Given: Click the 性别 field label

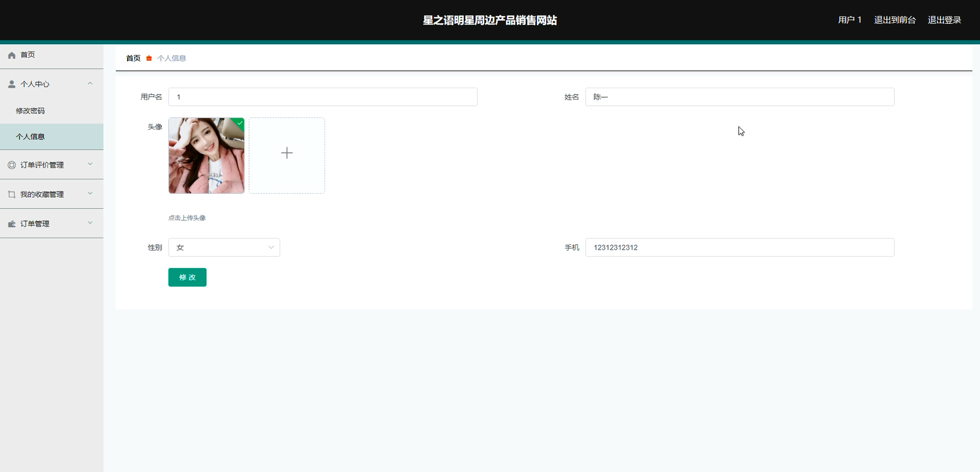Looking at the screenshot, I should (155, 247).
